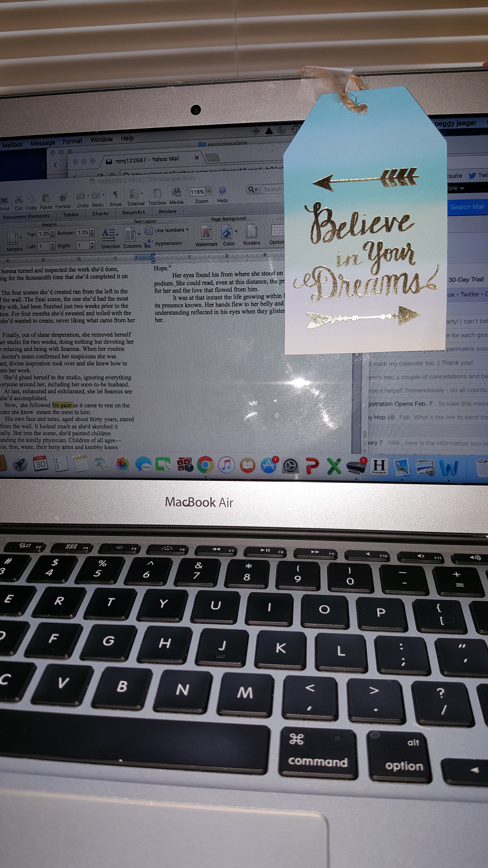Open Google Chrome from the Dock
Image resolution: width=488 pixels, height=868 pixels.
[205, 465]
